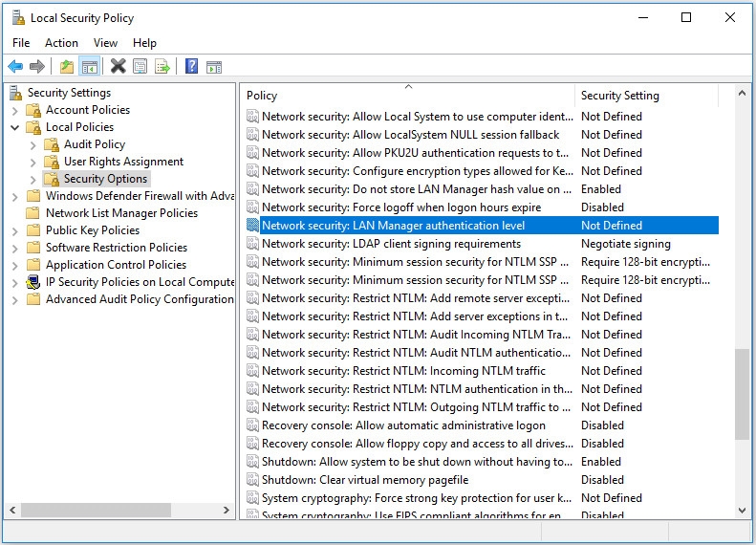Expand the Application Control Policies node
Viewport: 756px width, 545px height.
[15, 266]
